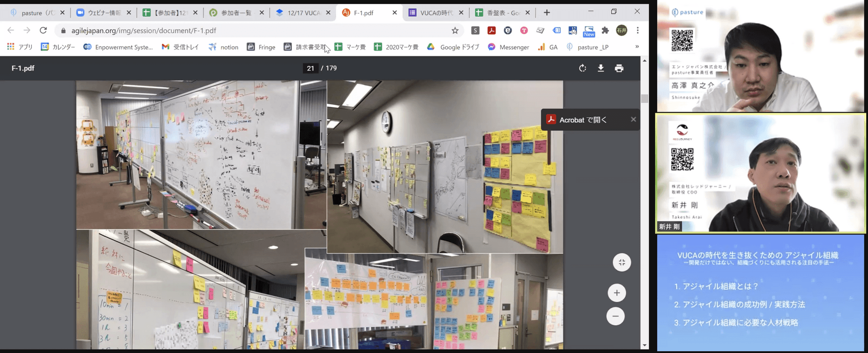Print the PDF using printer icon
Viewport: 868px width, 353px height.
pos(619,68)
